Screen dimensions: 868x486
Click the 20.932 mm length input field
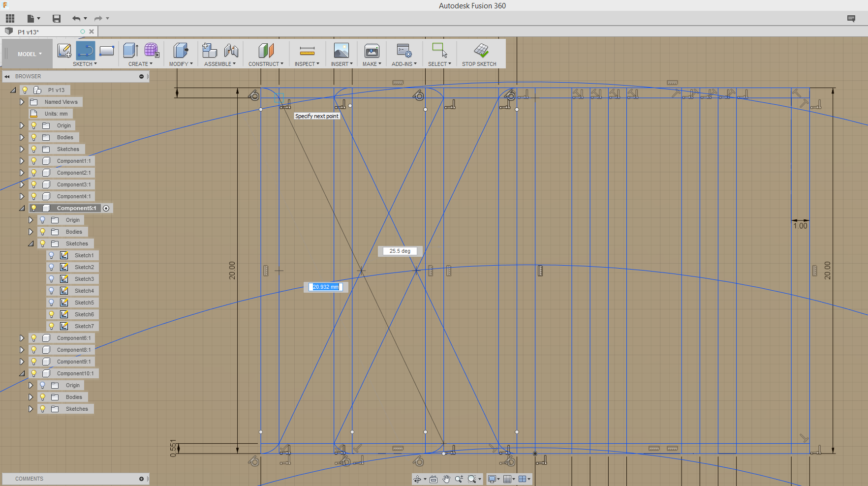point(326,287)
